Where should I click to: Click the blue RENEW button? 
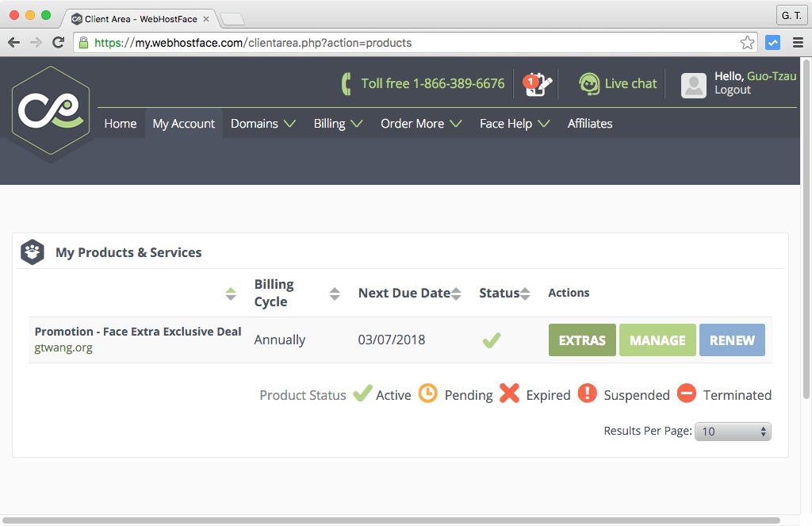click(732, 340)
